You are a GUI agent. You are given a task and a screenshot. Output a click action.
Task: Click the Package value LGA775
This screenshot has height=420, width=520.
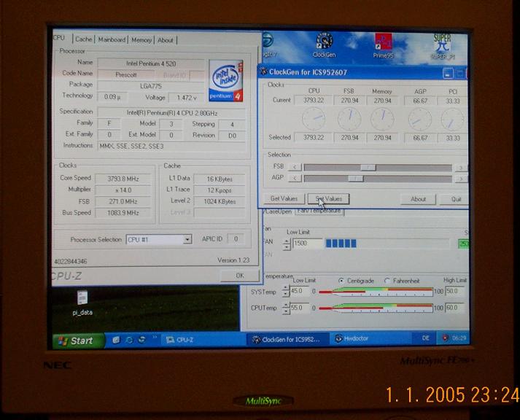(x=151, y=86)
